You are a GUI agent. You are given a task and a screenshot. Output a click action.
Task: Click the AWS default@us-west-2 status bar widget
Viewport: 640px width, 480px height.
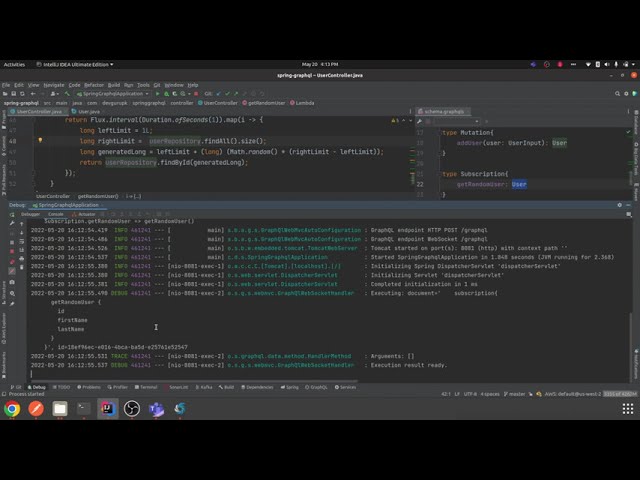pyautogui.click(x=573, y=394)
